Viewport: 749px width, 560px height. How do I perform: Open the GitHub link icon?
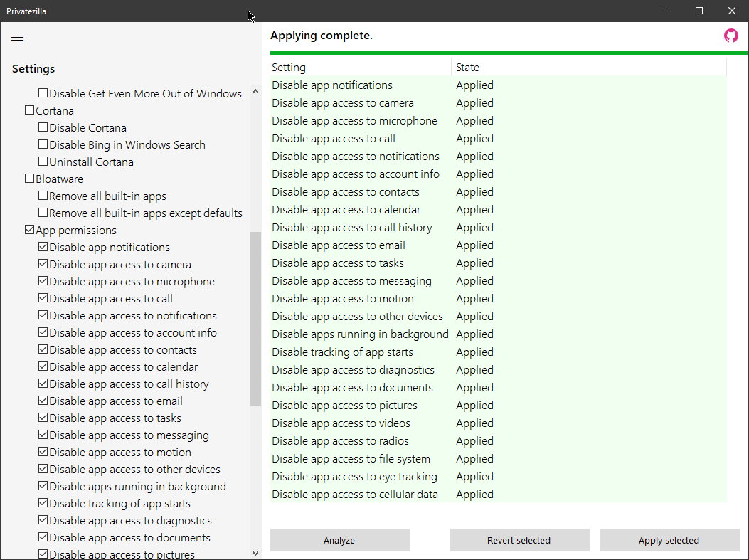click(731, 36)
